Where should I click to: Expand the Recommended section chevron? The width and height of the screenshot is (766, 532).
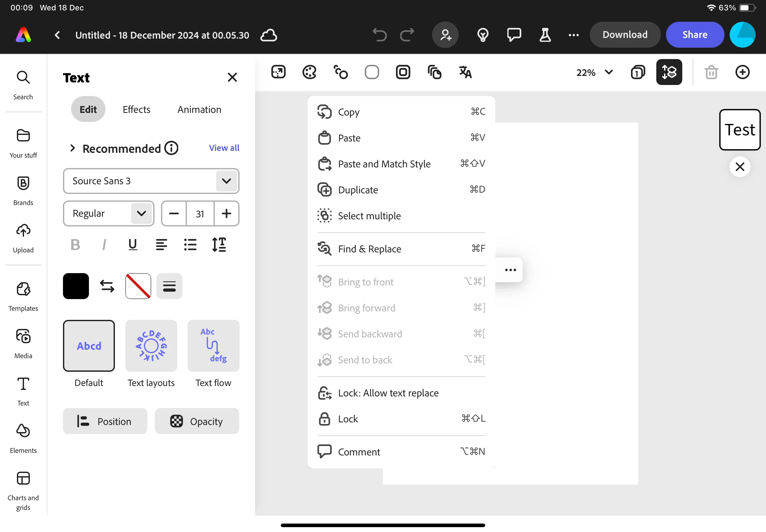72,148
